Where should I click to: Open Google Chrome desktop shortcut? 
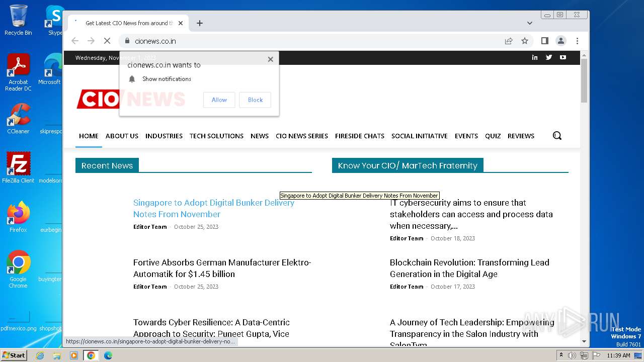coord(18,269)
